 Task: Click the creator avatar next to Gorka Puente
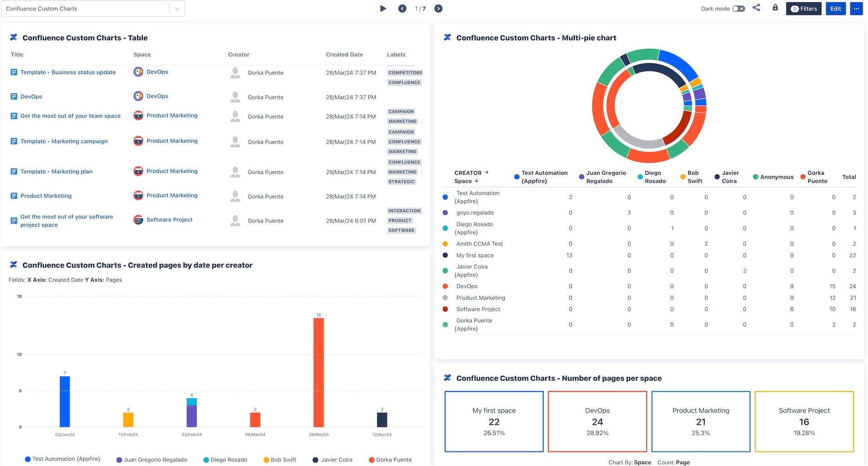235,73
